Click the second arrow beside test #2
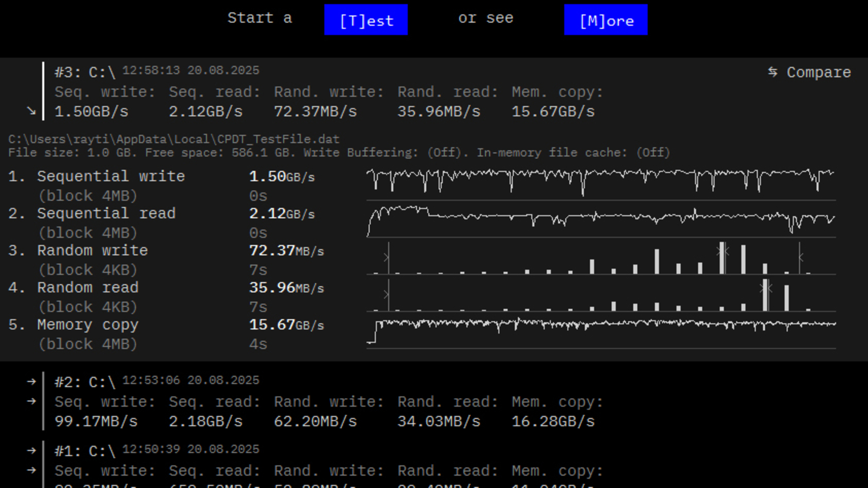868x488 pixels. tap(31, 401)
